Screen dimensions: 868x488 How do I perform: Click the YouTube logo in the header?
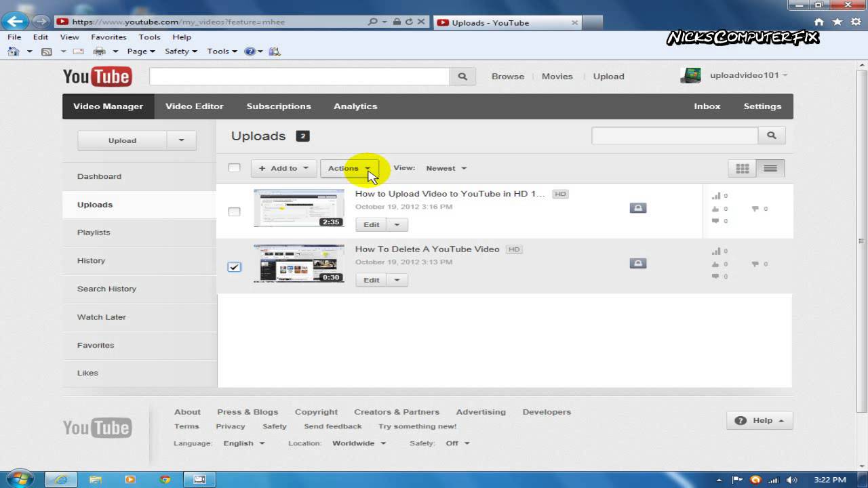click(97, 77)
